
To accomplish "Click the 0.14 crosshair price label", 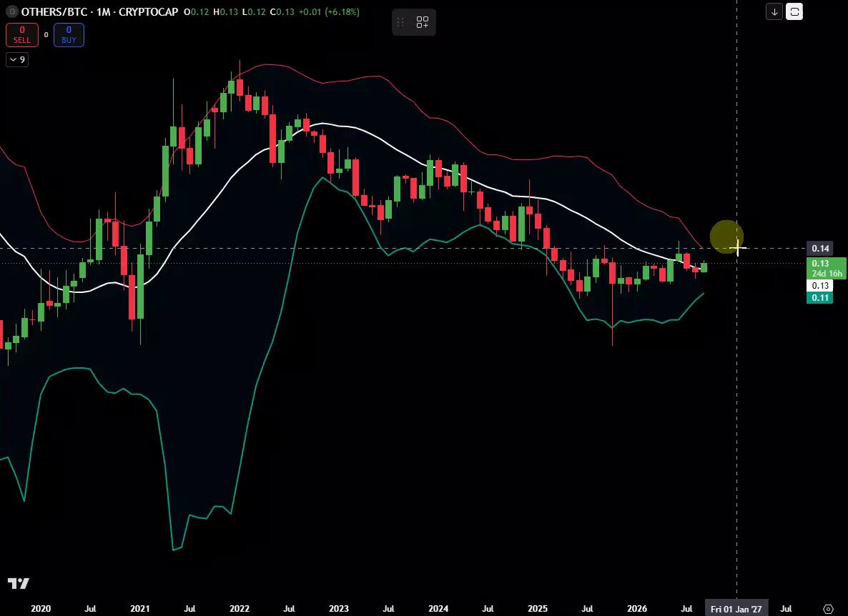I will [x=820, y=249].
